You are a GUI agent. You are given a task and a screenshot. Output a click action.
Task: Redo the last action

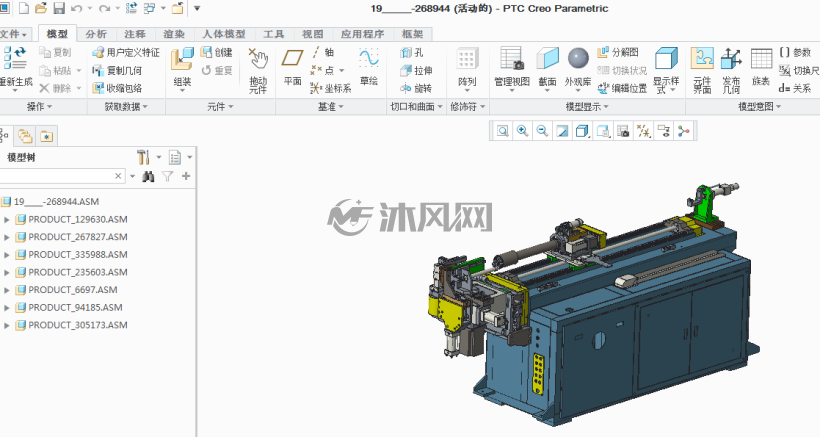tap(105, 8)
